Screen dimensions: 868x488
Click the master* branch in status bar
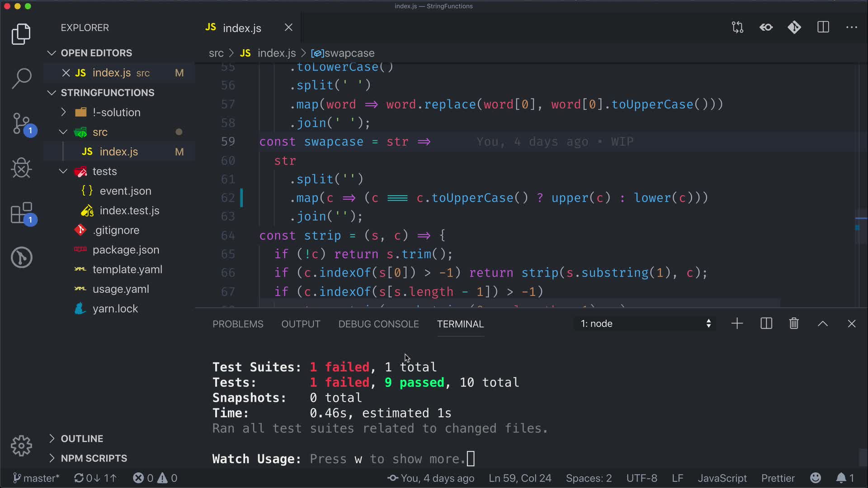pyautogui.click(x=36, y=478)
